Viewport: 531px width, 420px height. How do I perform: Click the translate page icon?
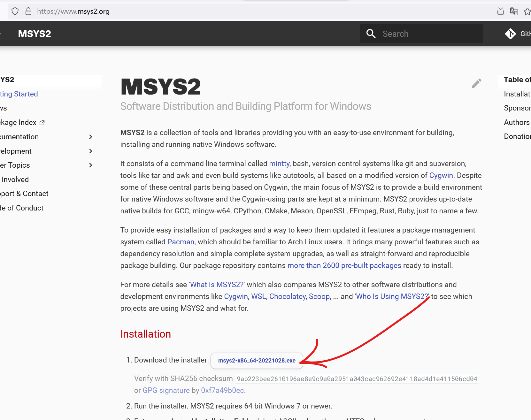click(514, 11)
